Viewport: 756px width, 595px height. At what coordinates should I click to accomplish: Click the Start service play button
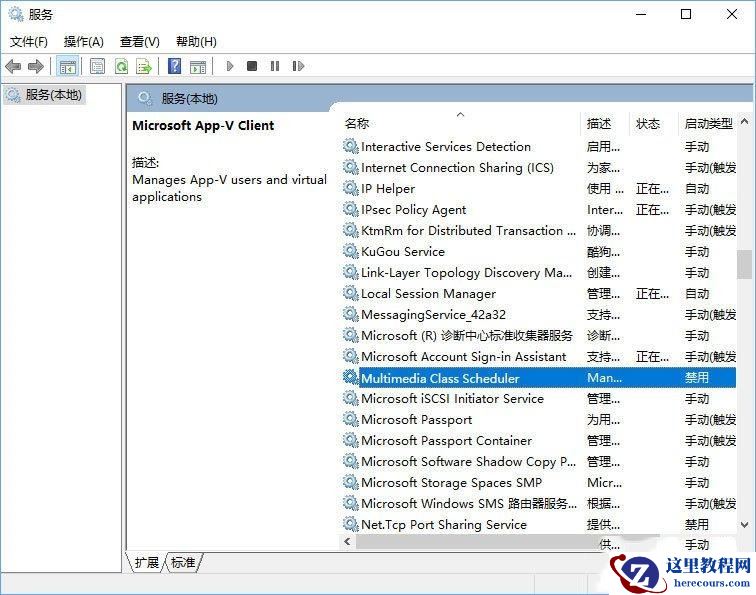coord(230,66)
